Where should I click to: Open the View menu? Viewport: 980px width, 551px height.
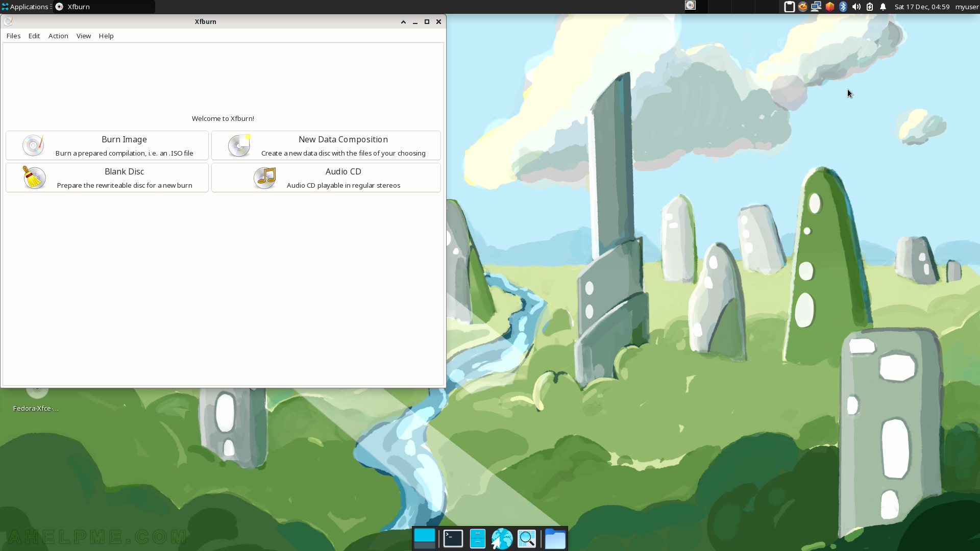[84, 36]
